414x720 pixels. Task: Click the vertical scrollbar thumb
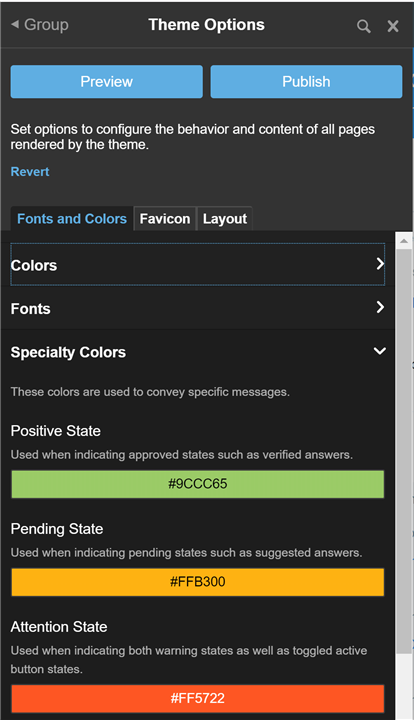[x=404, y=451]
